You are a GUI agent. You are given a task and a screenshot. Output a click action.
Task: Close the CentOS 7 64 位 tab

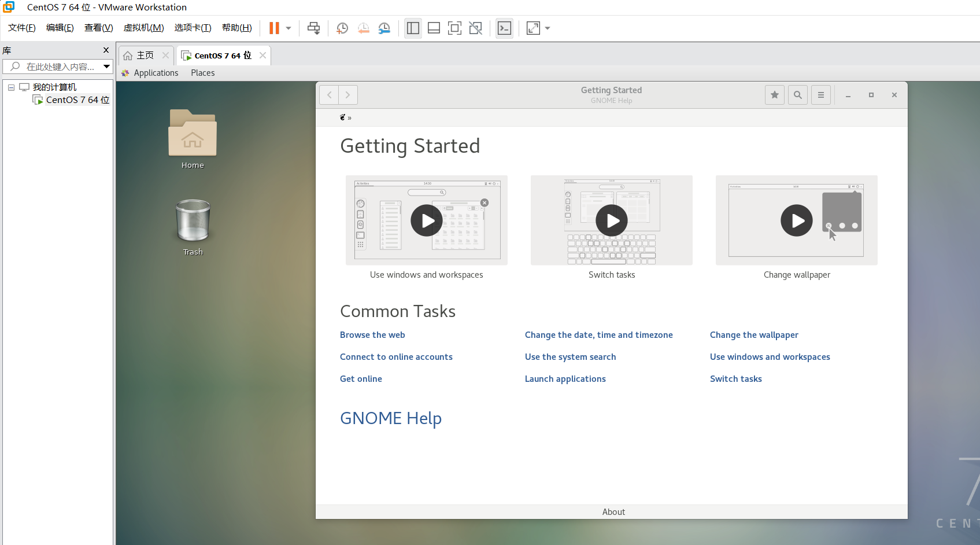(x=263, y=56)
